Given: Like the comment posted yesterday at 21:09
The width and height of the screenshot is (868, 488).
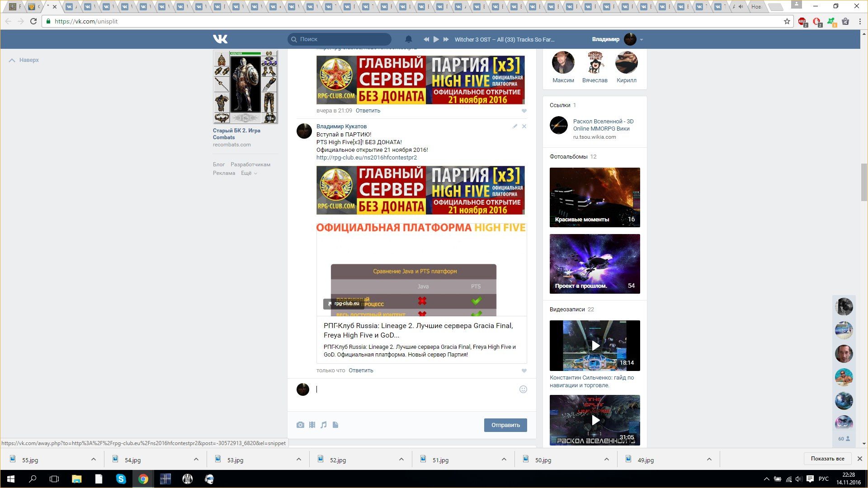Looking at the screenshot, I should point(524,111).
